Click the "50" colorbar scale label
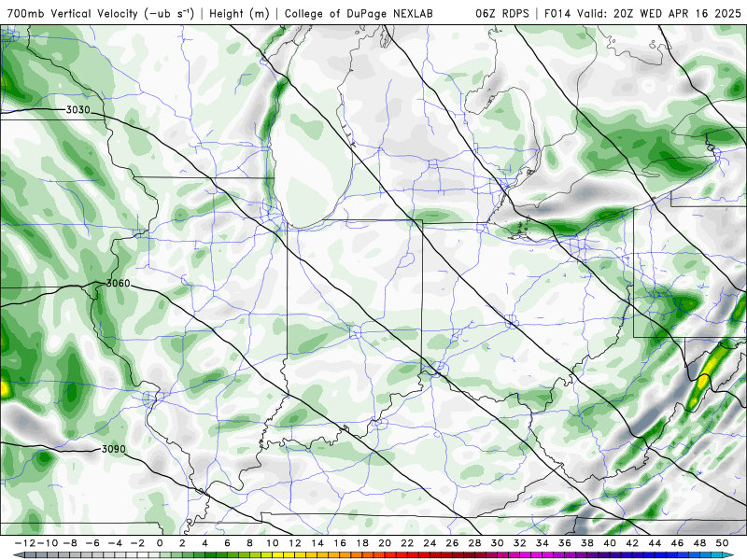747x560 pixels. 722,543
